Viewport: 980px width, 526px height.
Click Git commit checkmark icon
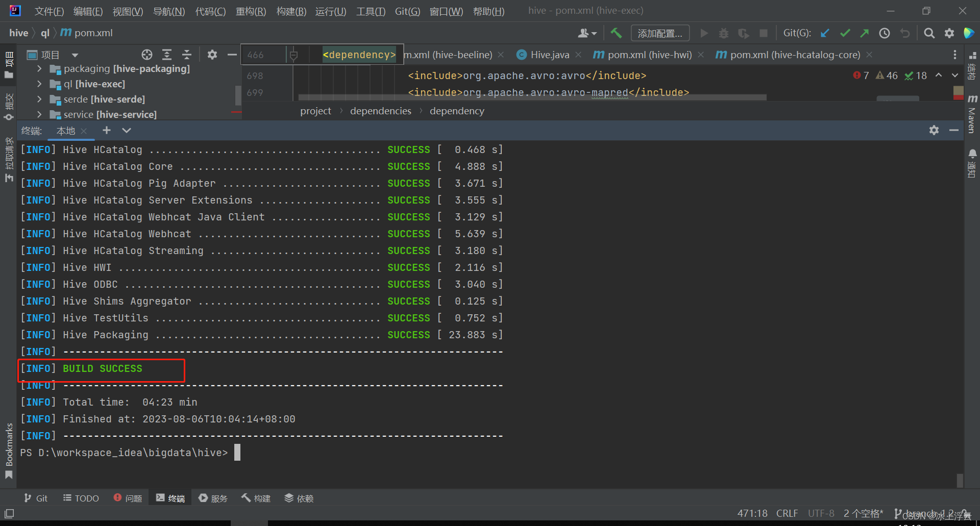(845, 33)
